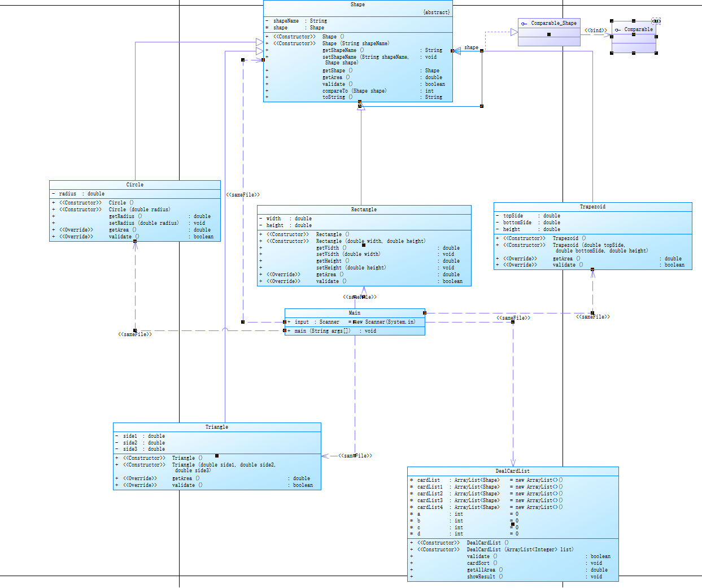
Task: Click the lollipop icon beside Comparable
Action: pos(618,29)
